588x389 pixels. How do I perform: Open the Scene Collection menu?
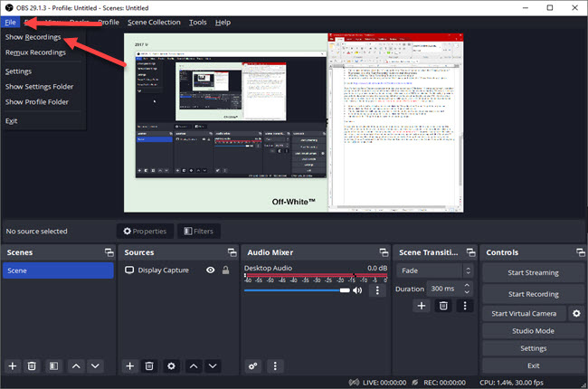tap(153, 22)
